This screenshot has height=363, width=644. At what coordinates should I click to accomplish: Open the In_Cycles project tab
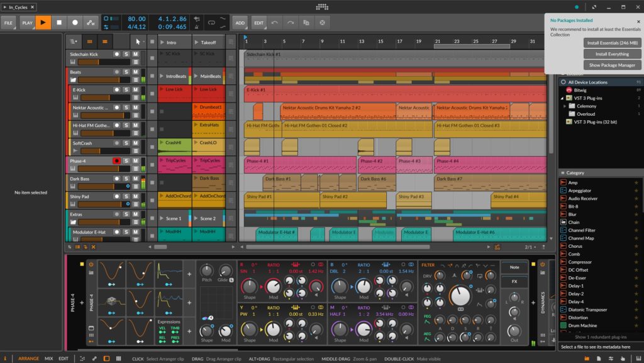18,6
